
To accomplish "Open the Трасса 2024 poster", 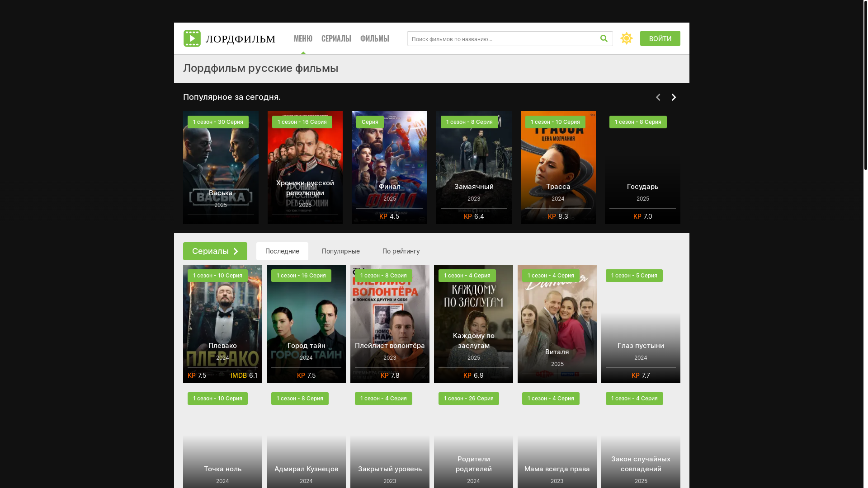I will click(558, 168).
